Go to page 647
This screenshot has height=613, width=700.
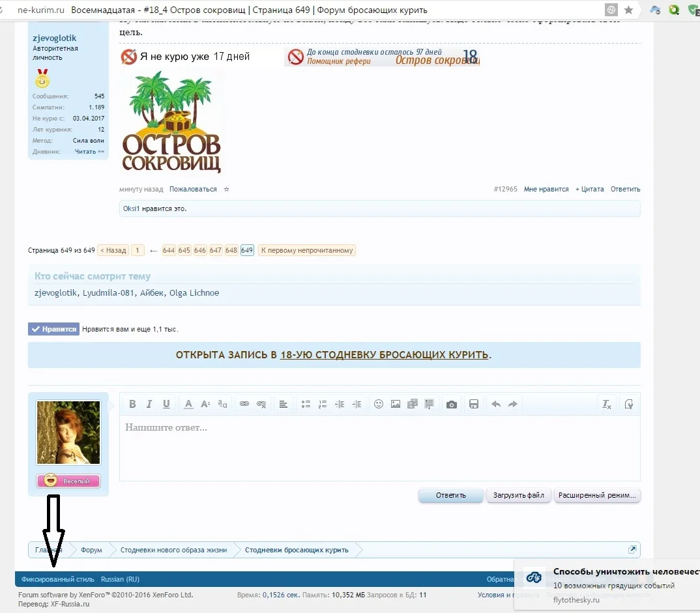tap(216, 250)
